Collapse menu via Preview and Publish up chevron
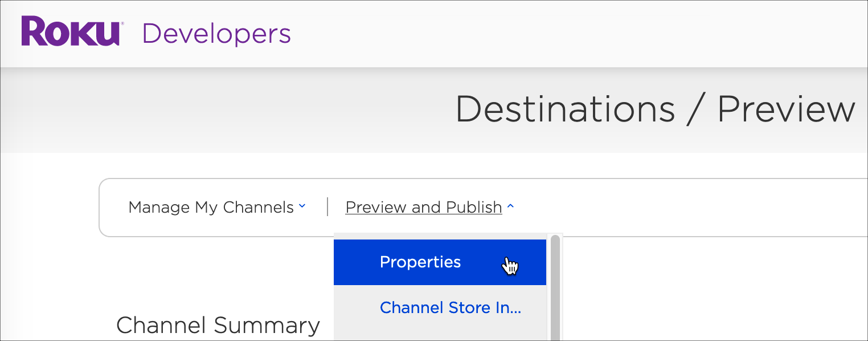This screenshot has width=868, height=341. tap(510, 206)
